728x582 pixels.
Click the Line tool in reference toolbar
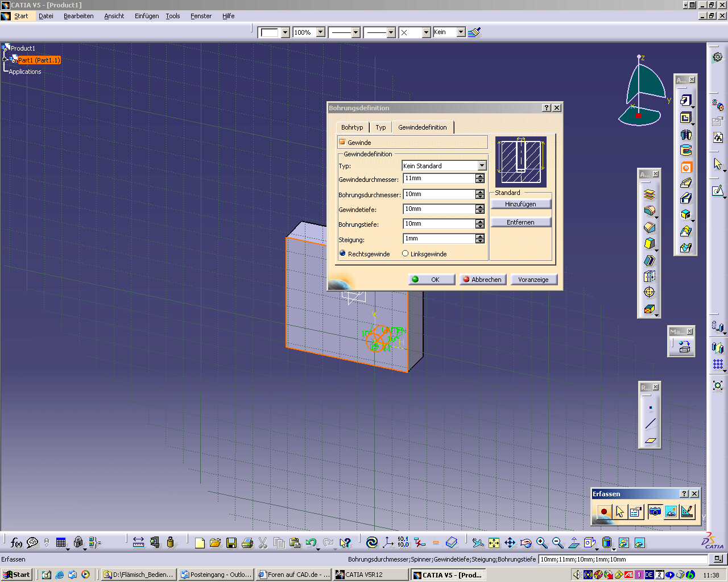[x=650, y=423]
